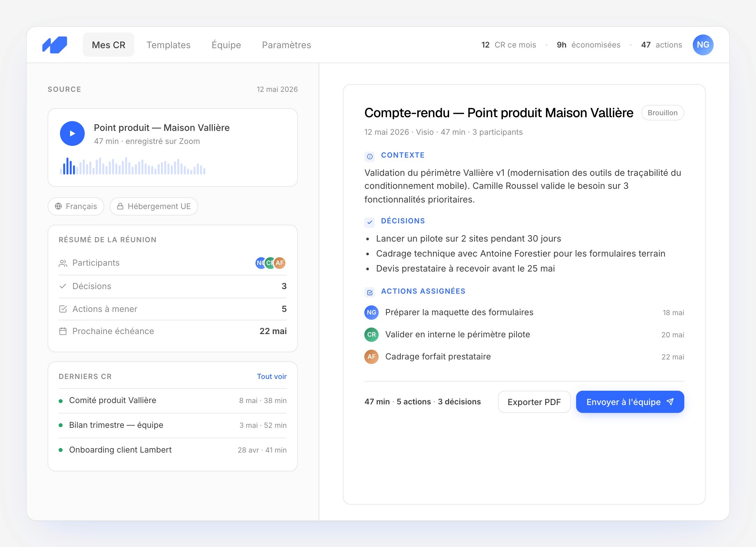
Task: Open the Équipe tab
Action: pyautogui.click(x=226, y=45)
